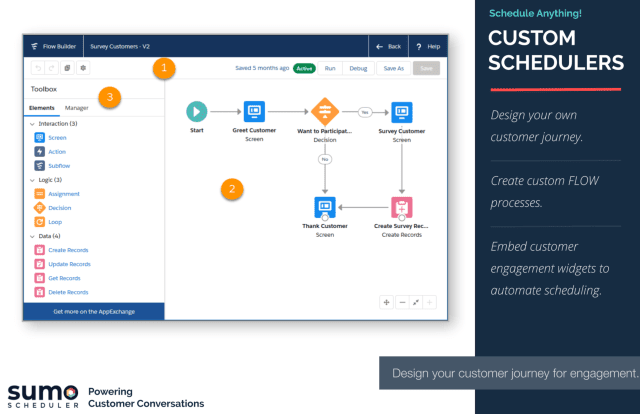Select the Subflow element icon
The image size is (640, 414).
(39, 165)
